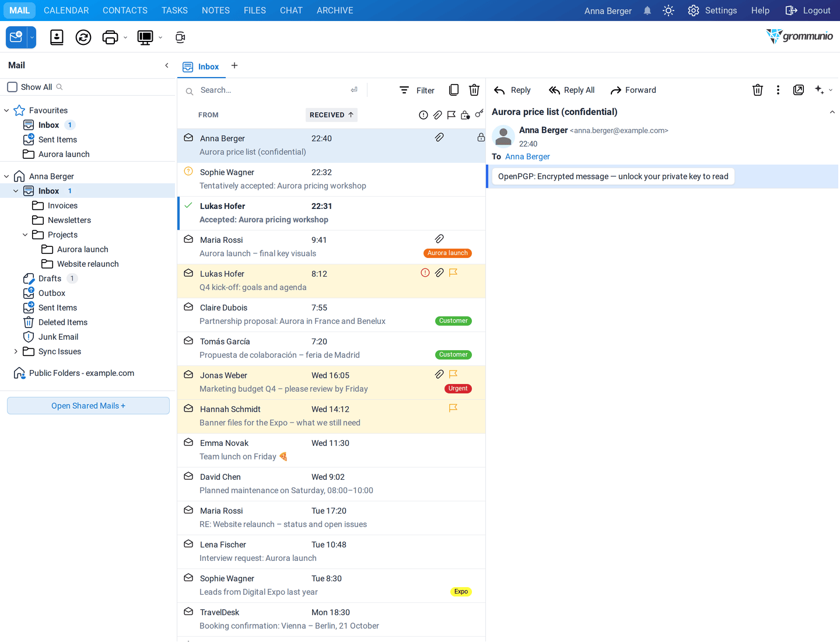Expand the Sync Issues folder
This screenshot has height=642, width=840.
pyautogui.click(x=16, y=351)
